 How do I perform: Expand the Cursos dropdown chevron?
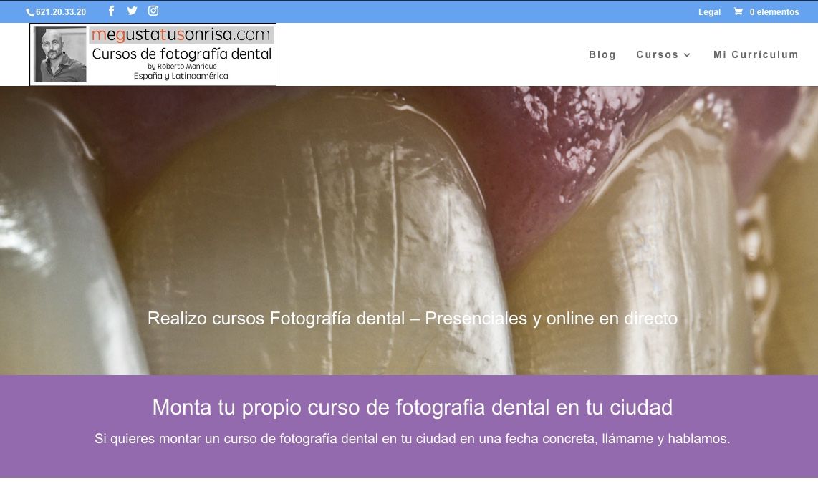[687, 54]
